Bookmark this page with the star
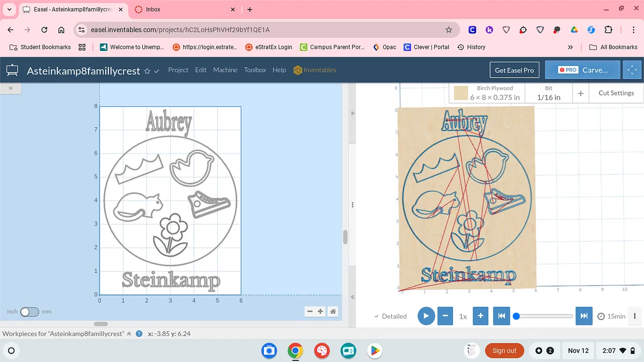The width and height of the screenshot is (644, 362). point(449,30)
